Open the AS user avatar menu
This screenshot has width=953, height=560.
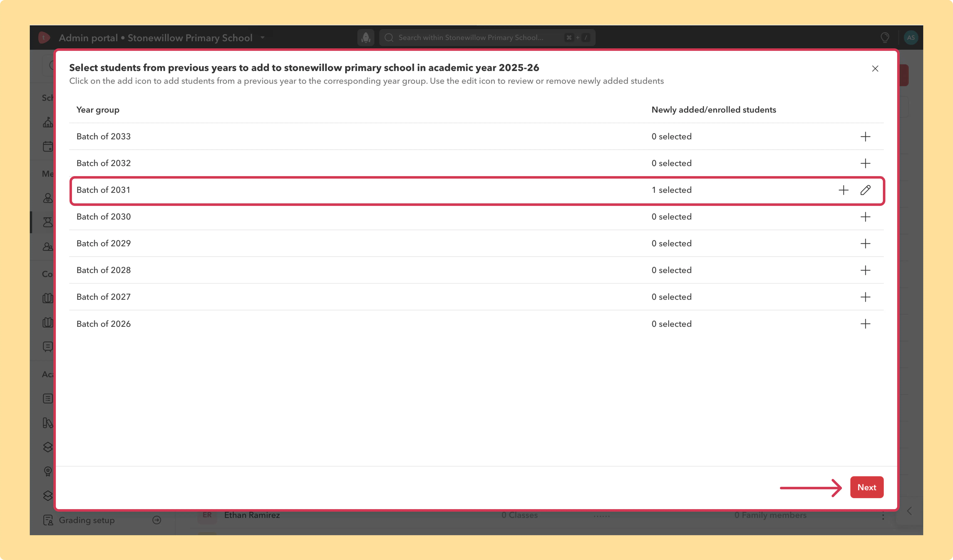[911, 37]
